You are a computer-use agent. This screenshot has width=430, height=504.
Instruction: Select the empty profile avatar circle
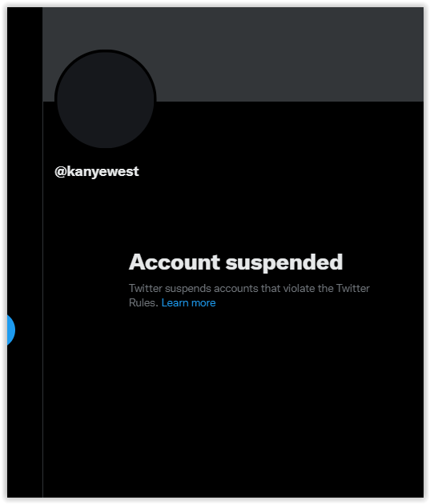click(105, 99)
